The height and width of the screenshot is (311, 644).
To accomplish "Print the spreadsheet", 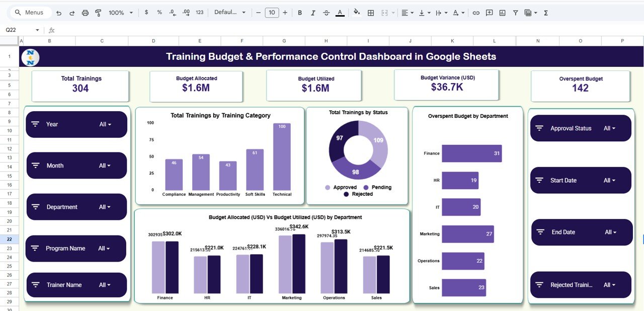I will [x=85, y=13].
